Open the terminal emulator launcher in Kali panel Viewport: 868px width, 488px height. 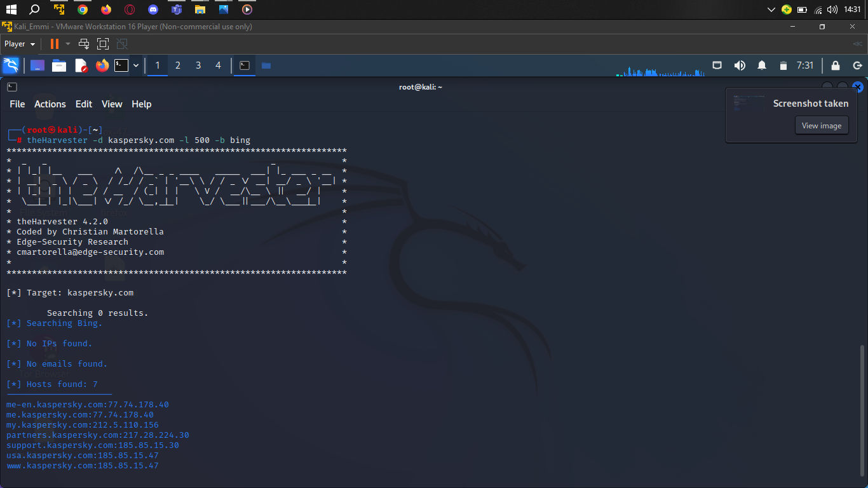[121, 65]
